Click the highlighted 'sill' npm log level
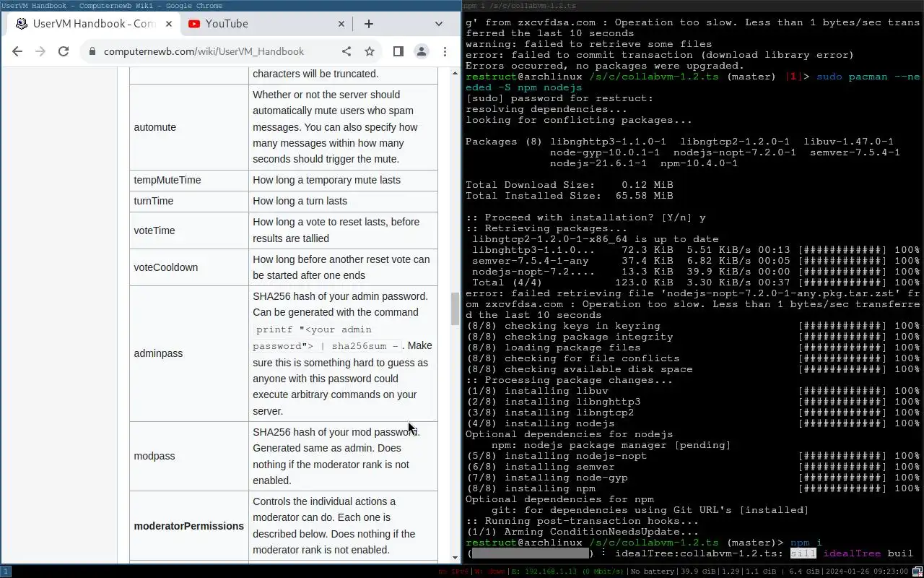Screen dimensions: 924x578 pos(803,553)
